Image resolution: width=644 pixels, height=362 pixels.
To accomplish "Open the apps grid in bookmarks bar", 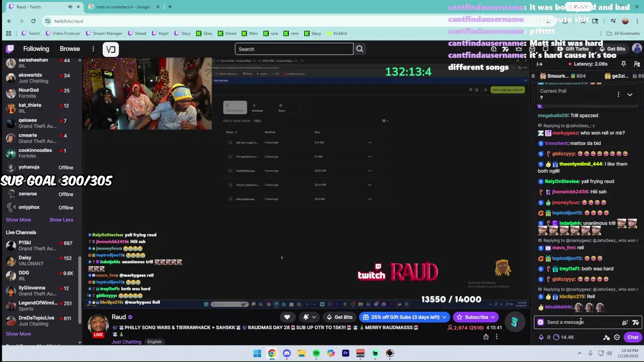I will [x=9, y=33].
